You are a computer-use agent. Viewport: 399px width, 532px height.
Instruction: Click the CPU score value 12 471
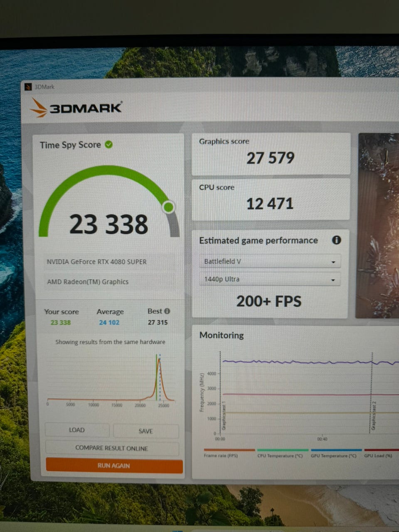270,204
